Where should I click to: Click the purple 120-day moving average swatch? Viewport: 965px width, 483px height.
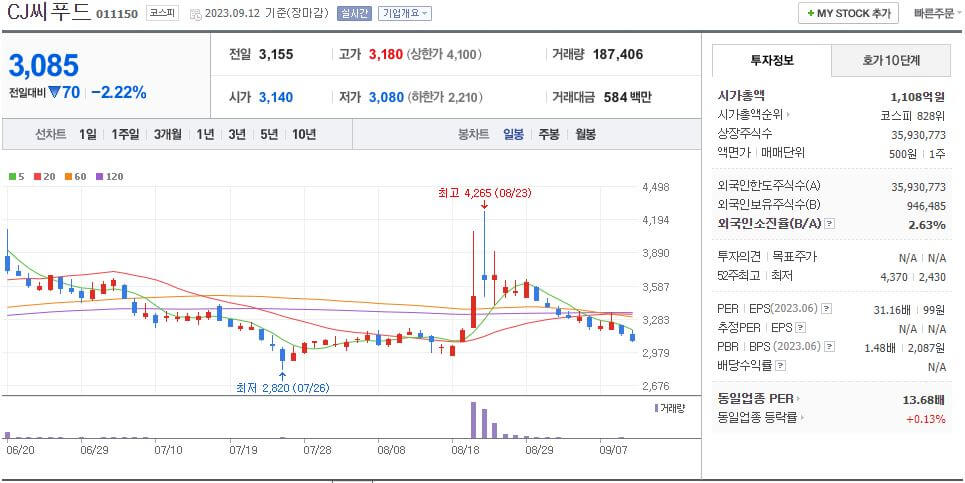pyautogui.click(x=100, y=177)
